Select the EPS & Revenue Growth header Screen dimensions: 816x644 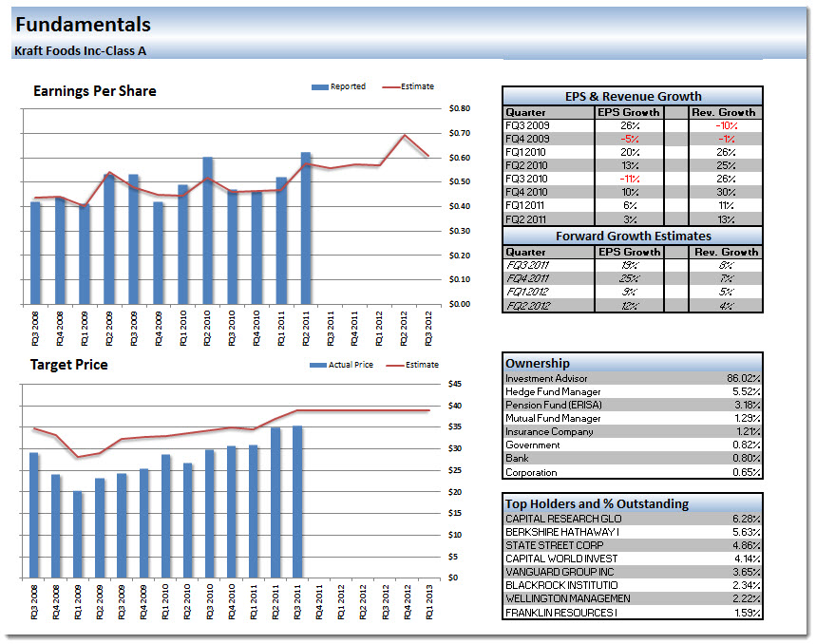point(633,96)
